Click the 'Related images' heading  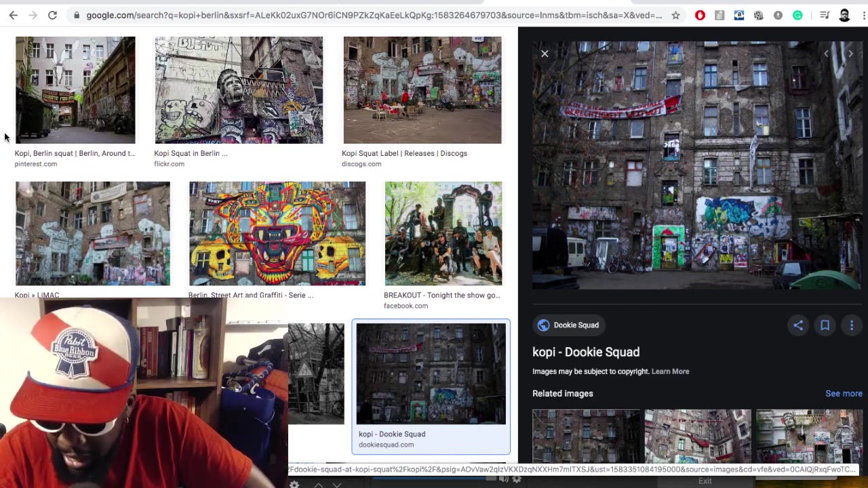click(x=563, y=393)
